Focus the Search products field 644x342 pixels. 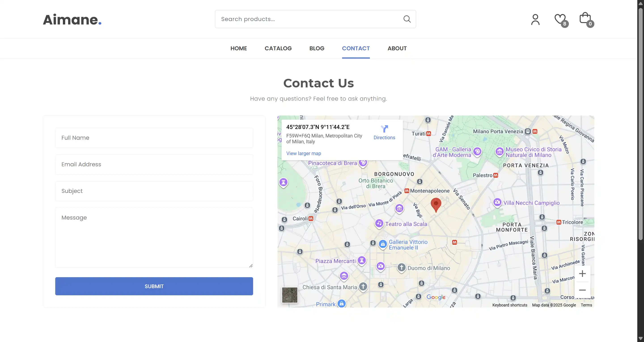pos(307,19)
